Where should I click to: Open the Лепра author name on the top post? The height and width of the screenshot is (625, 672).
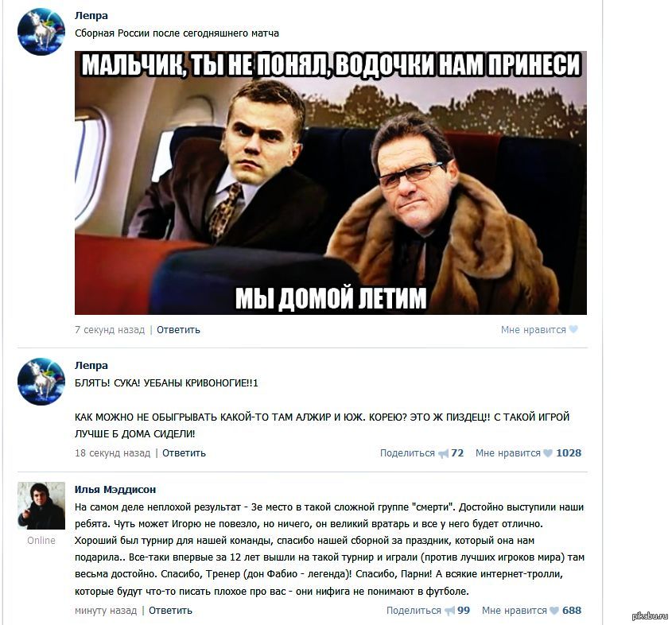coord(91,15)
